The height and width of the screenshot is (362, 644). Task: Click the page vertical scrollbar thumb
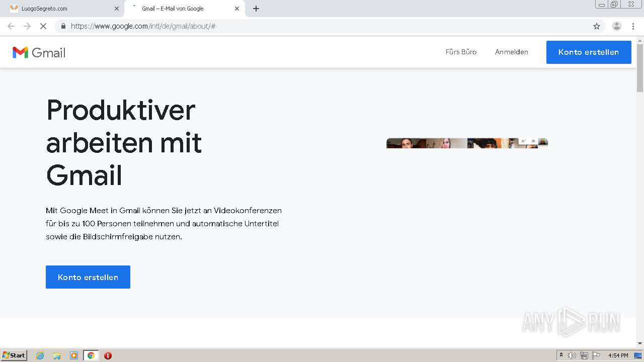click(x=640, y=68)
